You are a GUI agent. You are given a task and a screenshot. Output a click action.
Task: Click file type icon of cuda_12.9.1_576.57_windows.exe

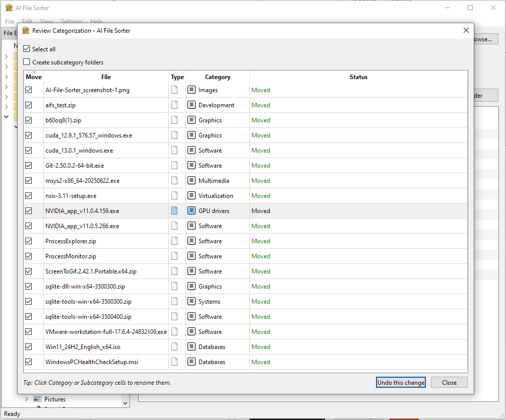click(174, 135)
